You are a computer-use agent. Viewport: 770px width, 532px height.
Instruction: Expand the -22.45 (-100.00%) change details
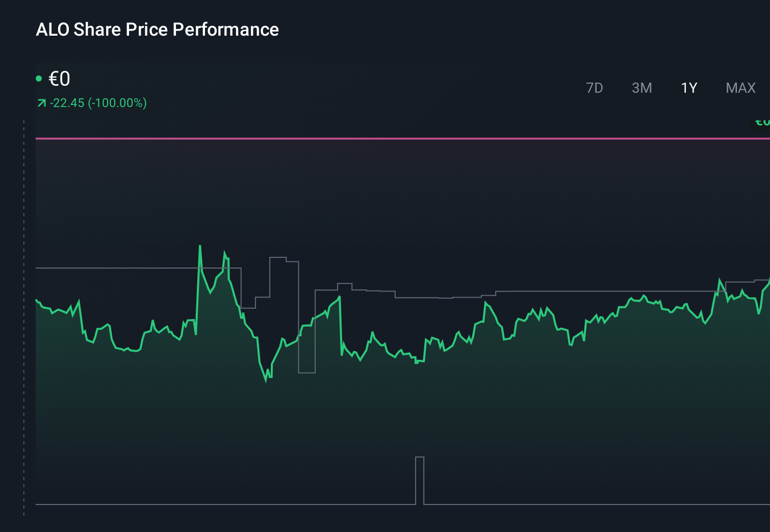click(x=92, y=103)
